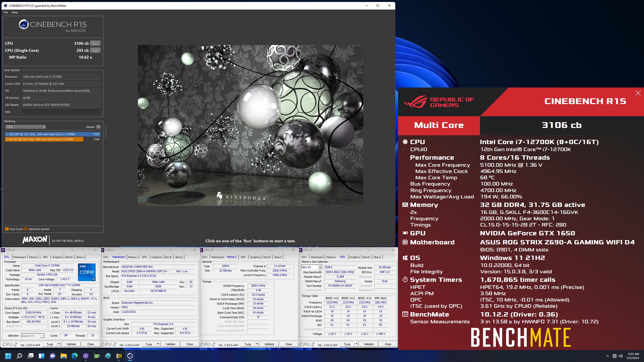Click the '10.62 x' MP Ratio value

(x=86, y=57)
